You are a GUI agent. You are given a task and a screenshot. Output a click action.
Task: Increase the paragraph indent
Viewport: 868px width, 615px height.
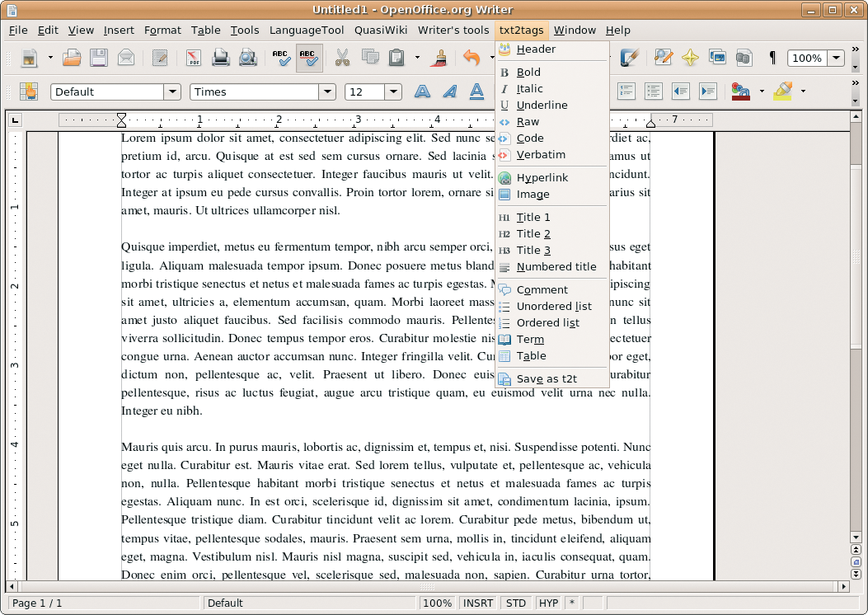(x=708, y=92)
